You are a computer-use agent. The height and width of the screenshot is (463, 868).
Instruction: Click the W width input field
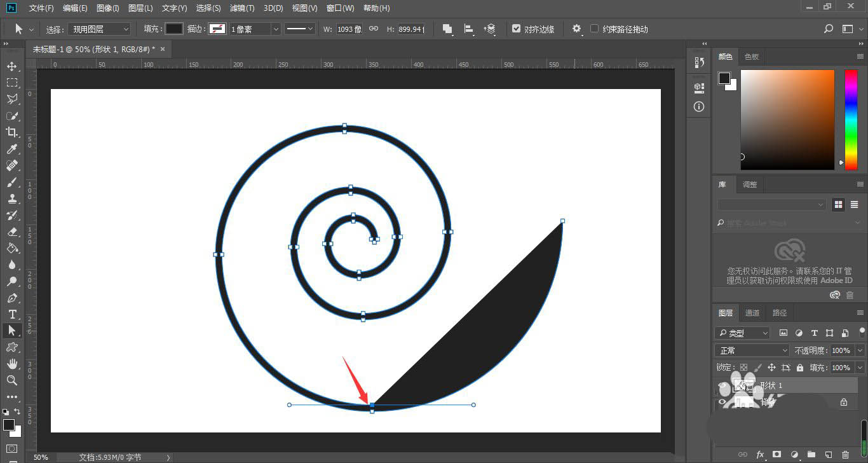349,29
